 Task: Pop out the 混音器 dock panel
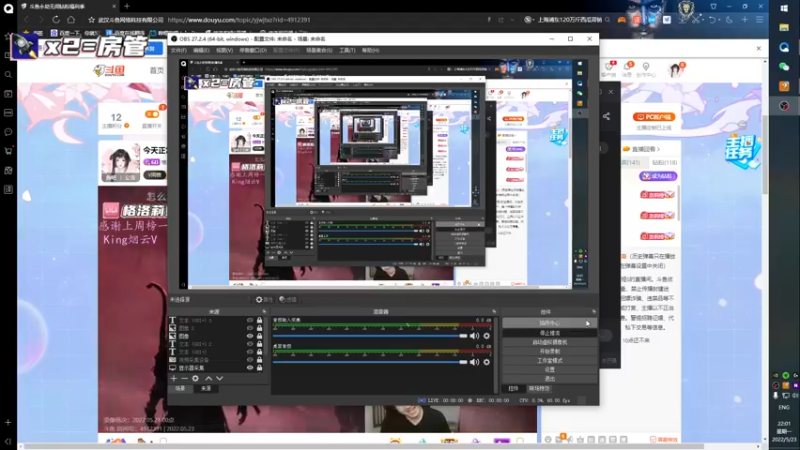click(x=494, y=311)
